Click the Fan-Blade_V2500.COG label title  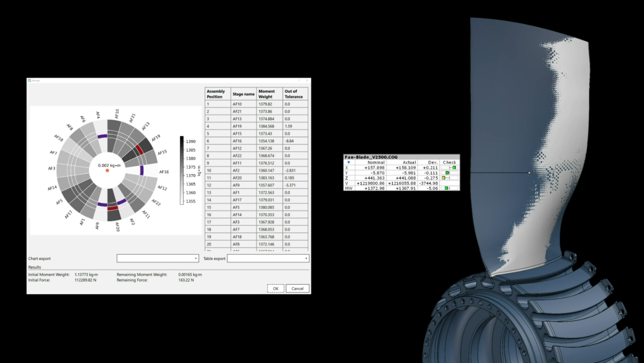click(x=371, y=157)
